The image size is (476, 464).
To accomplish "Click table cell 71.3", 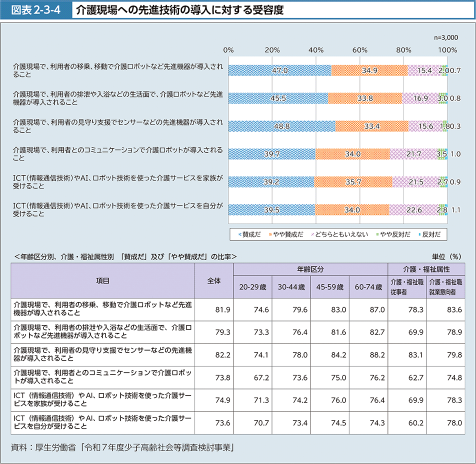I will point(261,400).
